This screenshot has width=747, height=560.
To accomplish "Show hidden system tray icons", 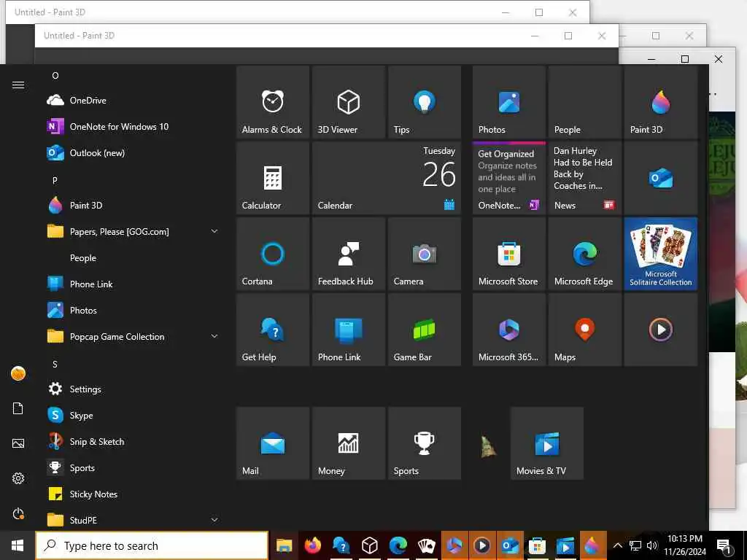I will (x=617, y=545).
